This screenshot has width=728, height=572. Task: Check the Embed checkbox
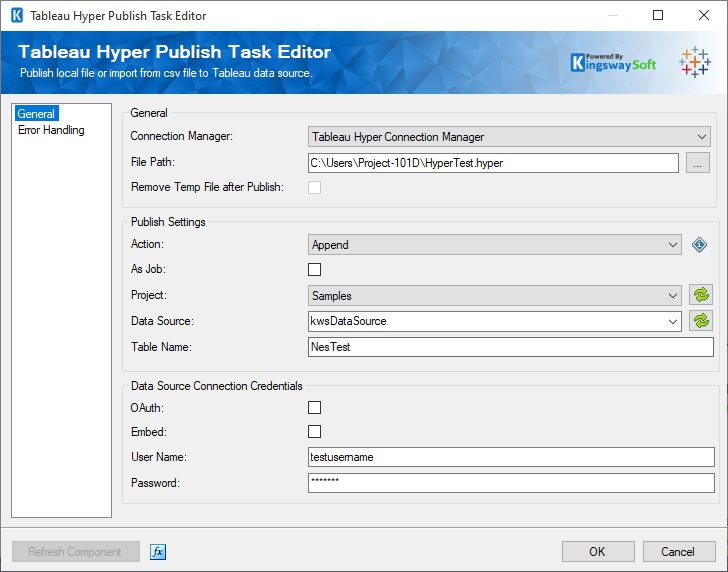314,432
